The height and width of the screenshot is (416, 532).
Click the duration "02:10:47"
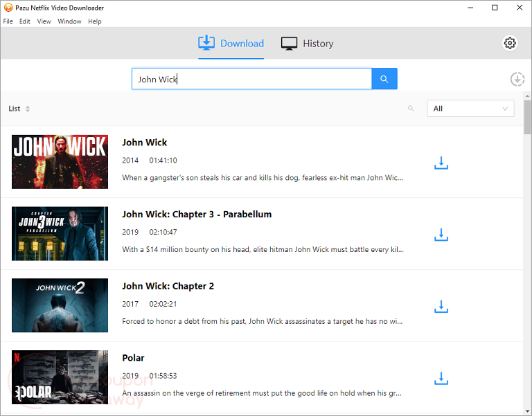click(x=163, y=233)
